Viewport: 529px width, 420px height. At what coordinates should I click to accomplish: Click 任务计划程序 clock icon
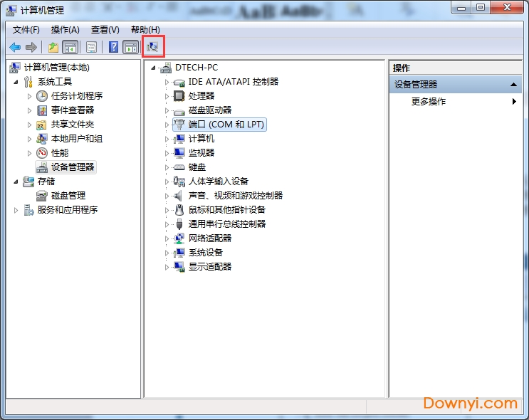pyautogui.click(x=42, y=96)
